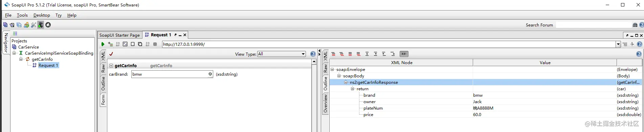Click the red validate checkmark icon
Viewport: 644px width, 132px height.
111,54
